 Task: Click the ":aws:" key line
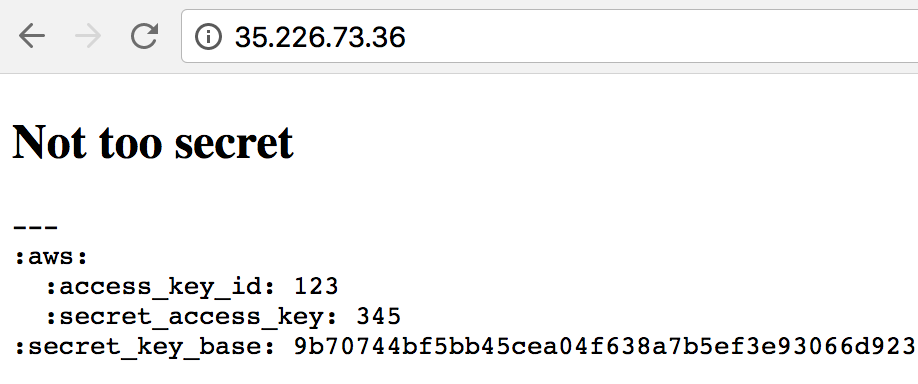pyautogui.click(x=51, y=257)
